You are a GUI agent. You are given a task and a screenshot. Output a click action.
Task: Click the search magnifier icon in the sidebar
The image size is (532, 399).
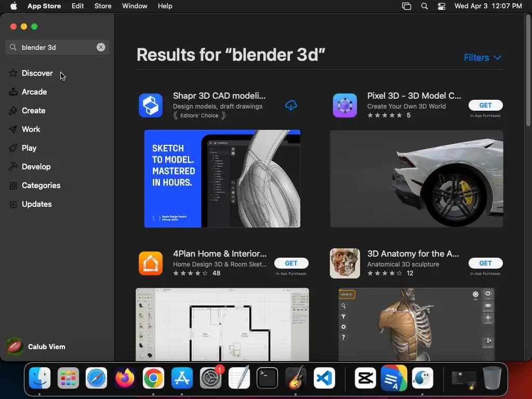(13, 47)
